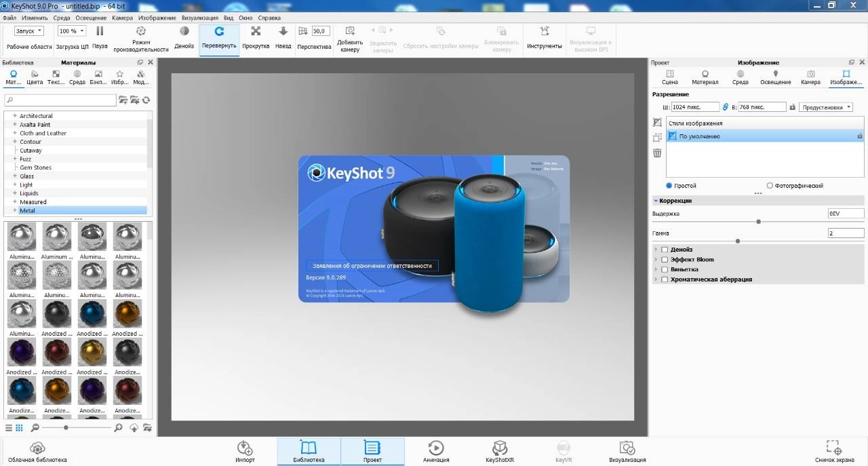868x466 pixels.
Task: Select the Dolly (Наезд) camera tool
Action: tap(283, 31)
